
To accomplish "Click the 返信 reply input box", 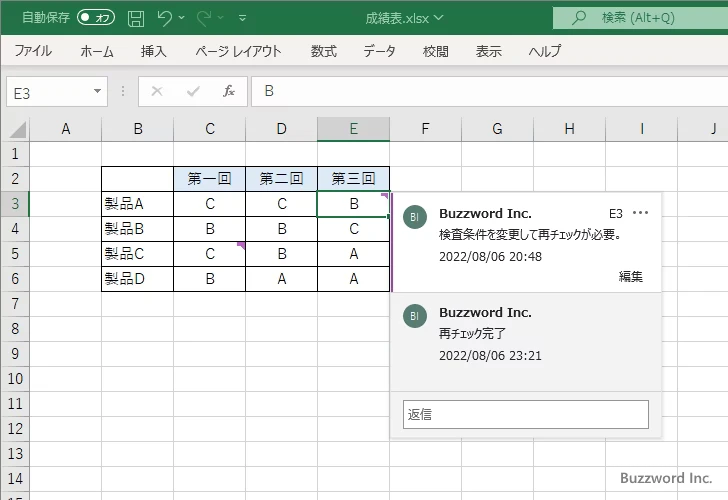I will pos(526,414).
